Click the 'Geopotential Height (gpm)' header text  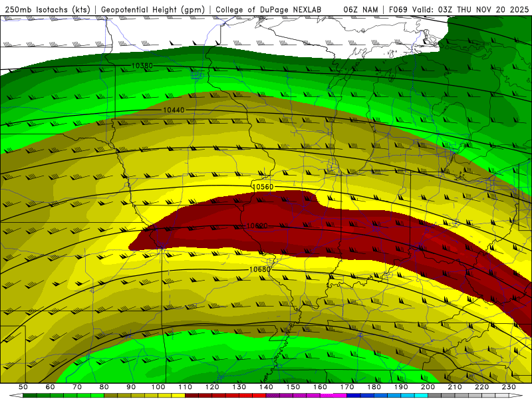[153, 9]
